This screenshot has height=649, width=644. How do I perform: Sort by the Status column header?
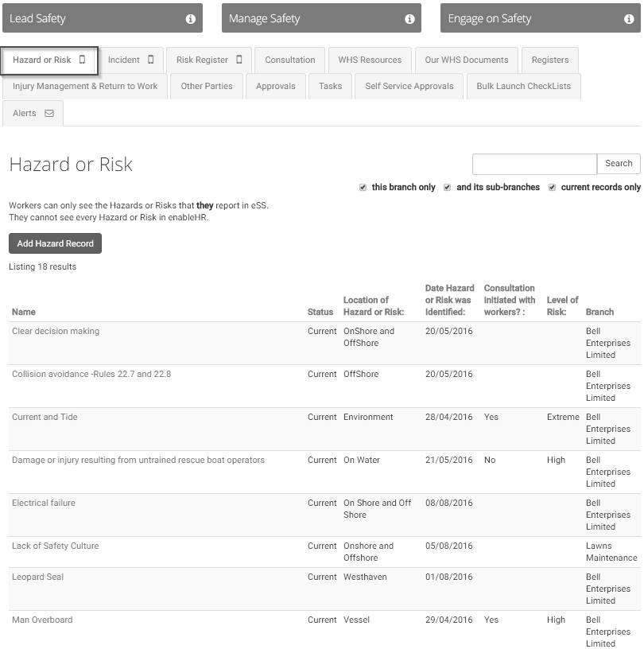click(x=320, y=312)
